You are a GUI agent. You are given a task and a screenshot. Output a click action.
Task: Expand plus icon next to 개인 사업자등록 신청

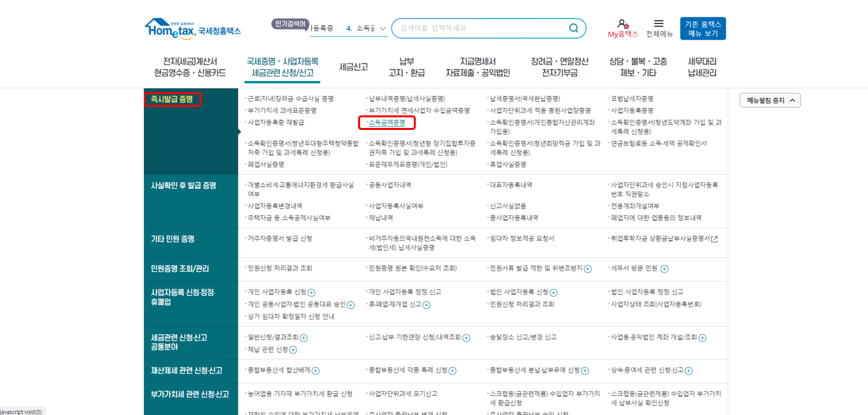(312, 292)
